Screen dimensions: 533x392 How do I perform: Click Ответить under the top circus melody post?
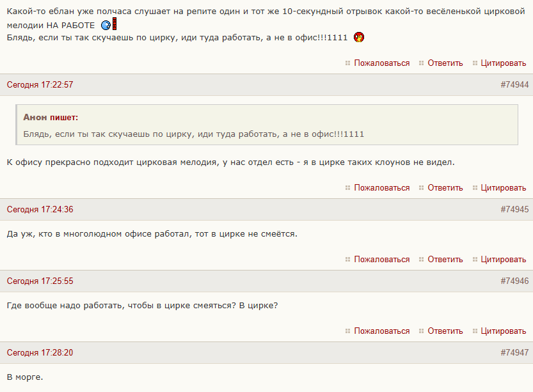click(445, 63)
